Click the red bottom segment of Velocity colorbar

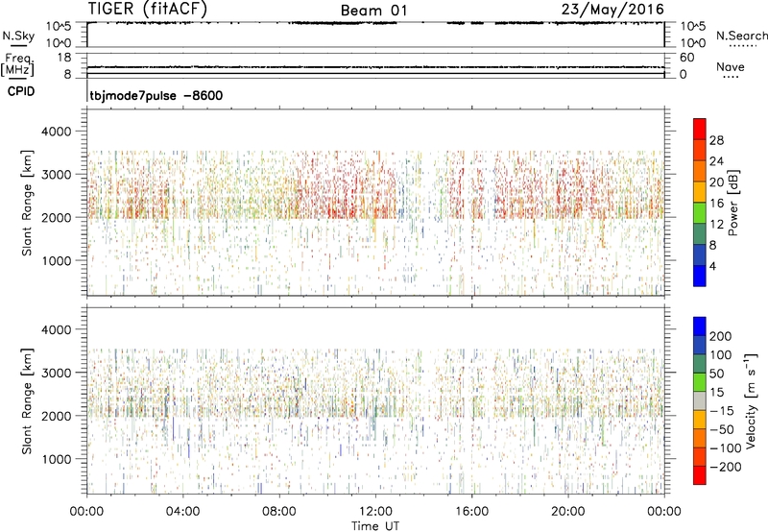click(700, 475)
